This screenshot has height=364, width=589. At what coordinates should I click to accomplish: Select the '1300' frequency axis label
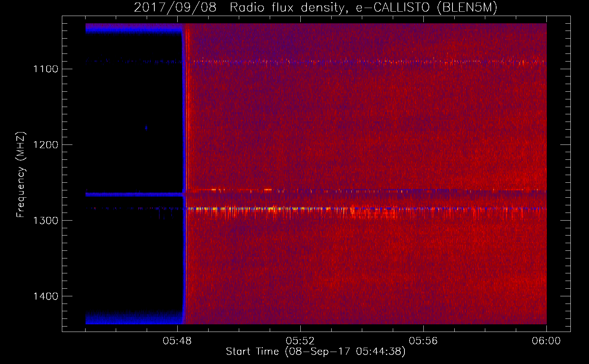click(46, 220)
